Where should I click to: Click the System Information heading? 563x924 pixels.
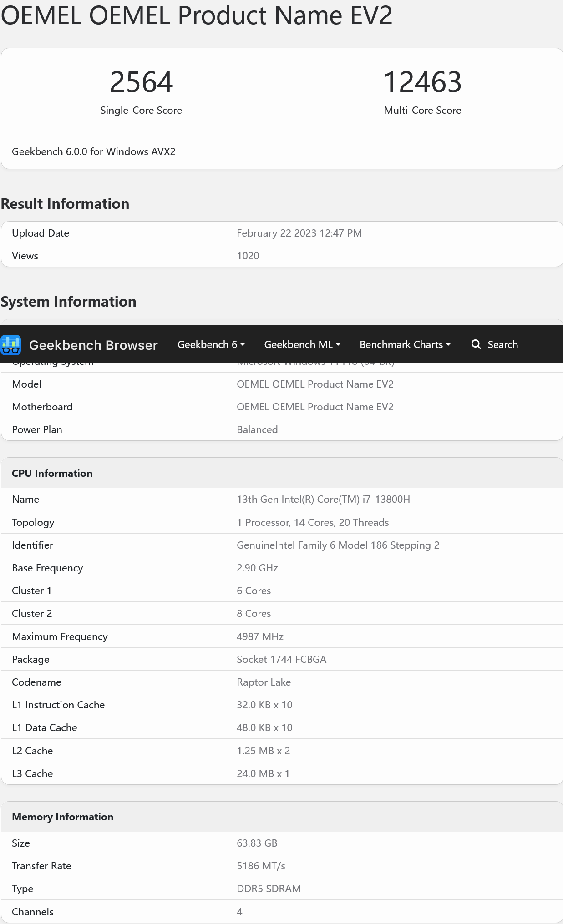(68, 301)
